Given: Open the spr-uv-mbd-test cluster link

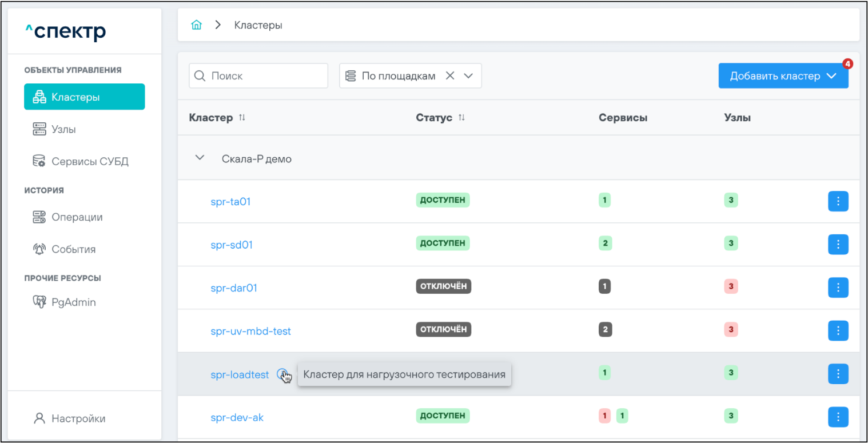Looking at the screenshot, I should (x=250, y=331).
